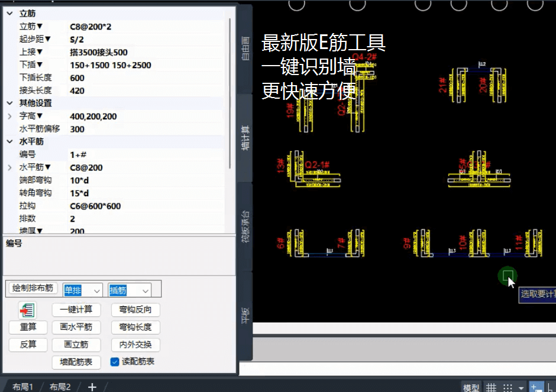The width and height of the screenshot is (556, 392).
Task: Switch to the 布局1 tab
Action: pos(22,387)
